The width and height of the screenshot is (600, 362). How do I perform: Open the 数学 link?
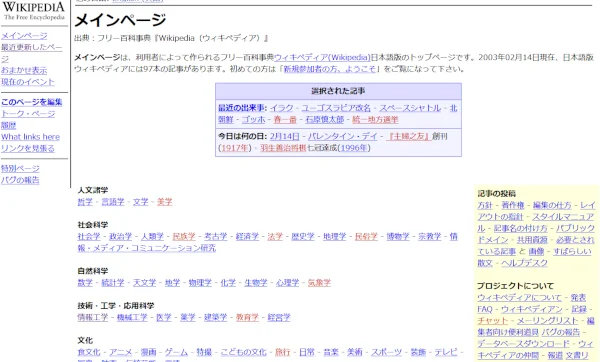pos(85,283)
